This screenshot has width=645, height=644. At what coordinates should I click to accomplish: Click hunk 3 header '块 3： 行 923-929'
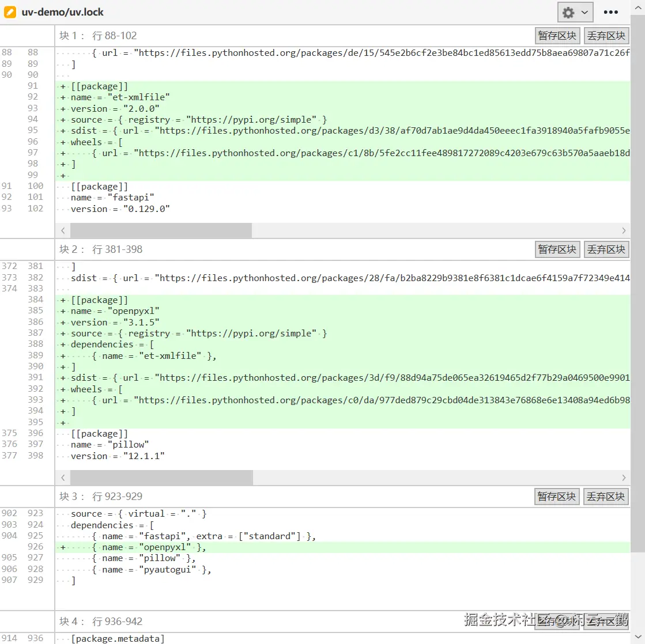click(101, 497)
